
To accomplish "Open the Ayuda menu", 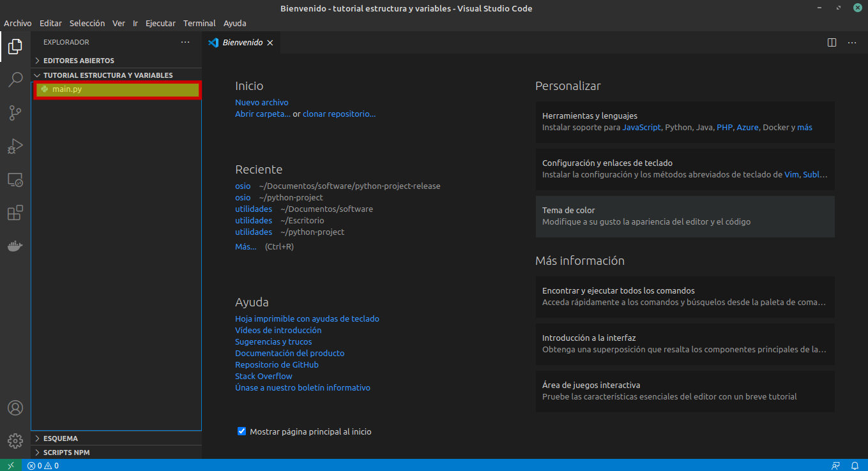I will click(235, 23).
